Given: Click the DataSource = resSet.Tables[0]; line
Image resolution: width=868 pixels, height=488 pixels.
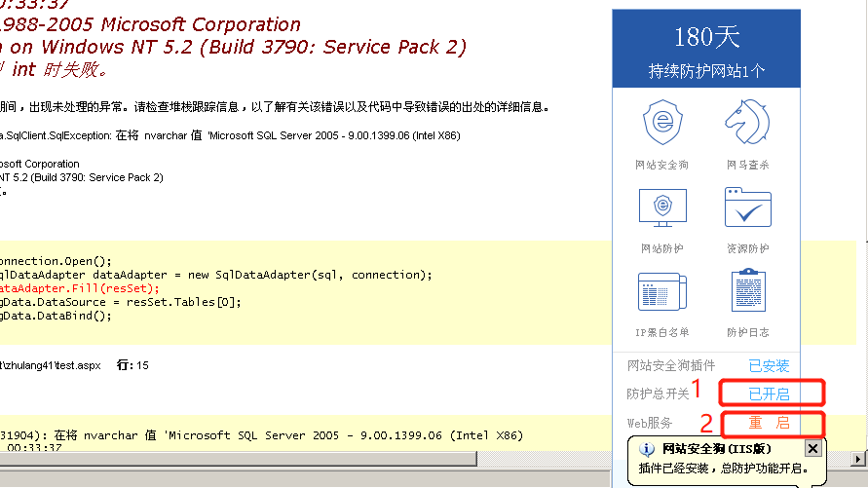Looking at the screenshot, I should (121, 302).
